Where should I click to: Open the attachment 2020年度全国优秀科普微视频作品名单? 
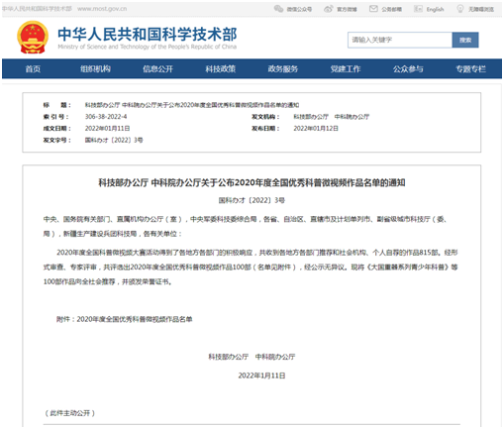coord(135,319)
